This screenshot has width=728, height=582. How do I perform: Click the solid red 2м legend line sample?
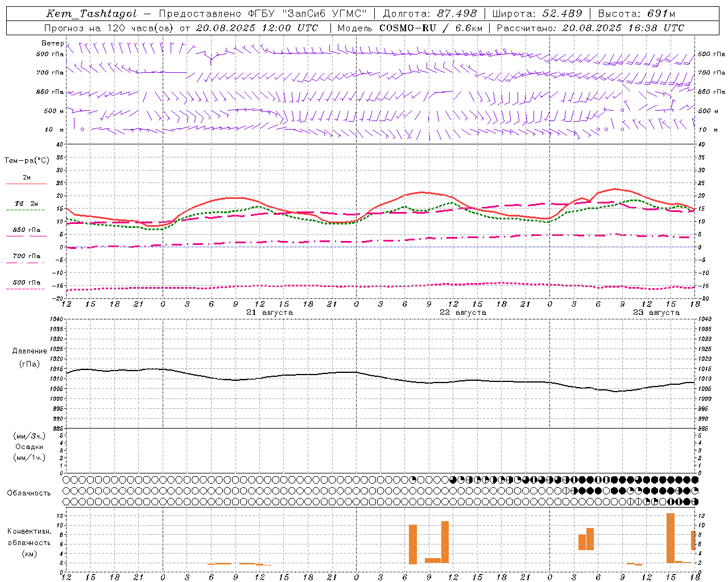click(26, 184)
